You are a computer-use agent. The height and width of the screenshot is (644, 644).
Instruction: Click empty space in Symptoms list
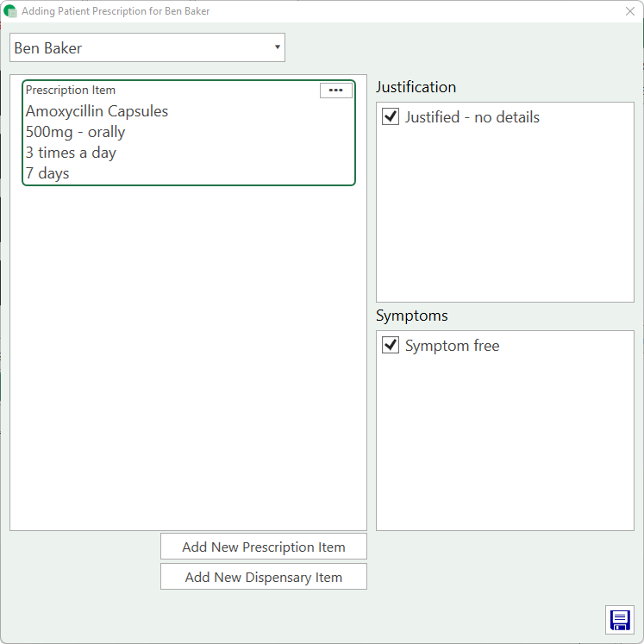[504, 448]
